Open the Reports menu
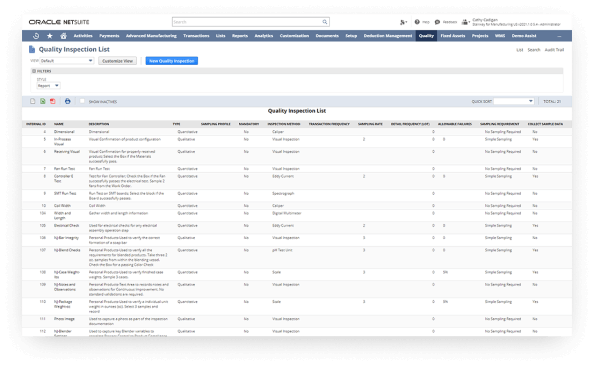 240,36
